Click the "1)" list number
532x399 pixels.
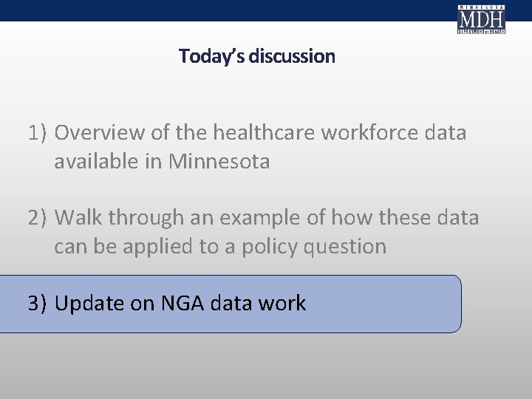[38, 133]
